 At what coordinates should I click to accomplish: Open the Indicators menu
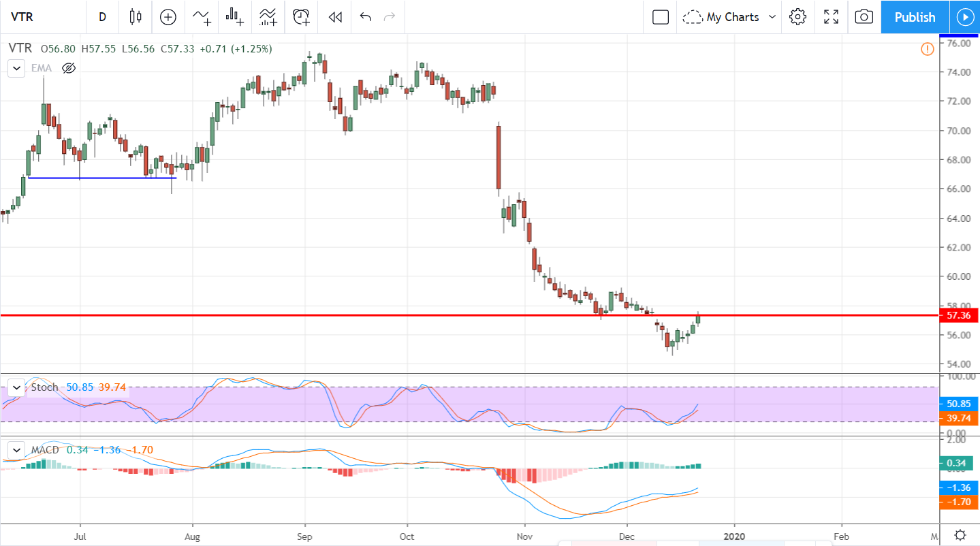202,17
